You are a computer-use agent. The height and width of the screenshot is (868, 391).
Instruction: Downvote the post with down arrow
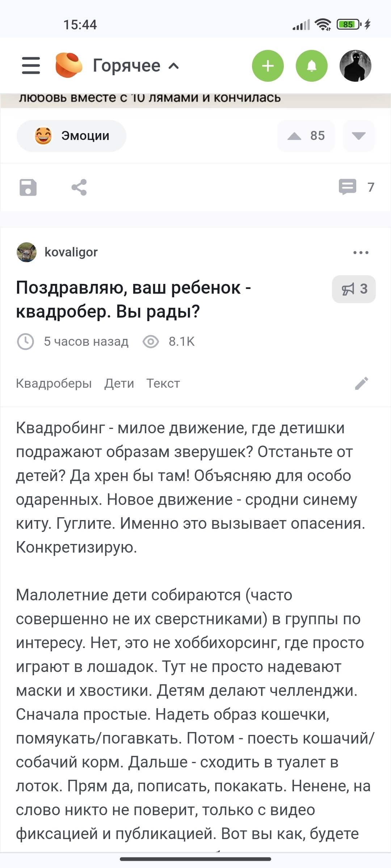(x=358, y=136)
